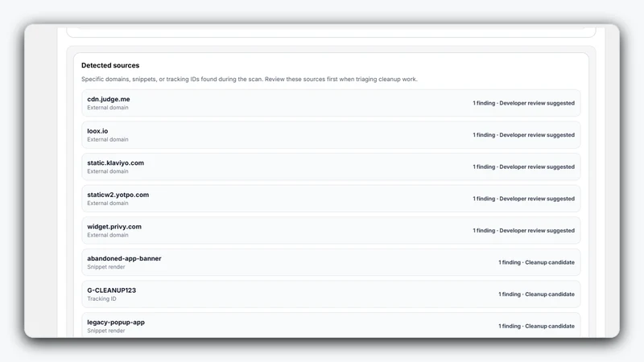Click the static.klaviyo.com finding status text

coord(524,167)
